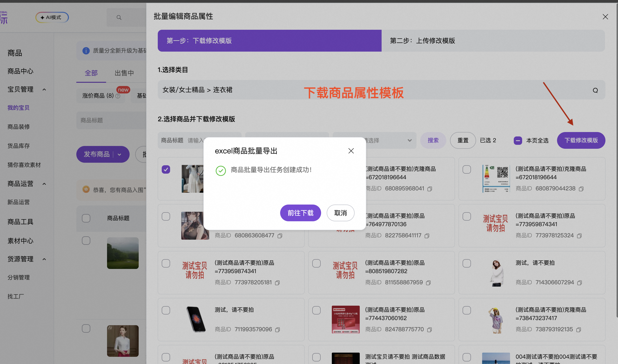
Task: Collapse 宝贝管理 sidebar section
Action: [x=44, y=89]
